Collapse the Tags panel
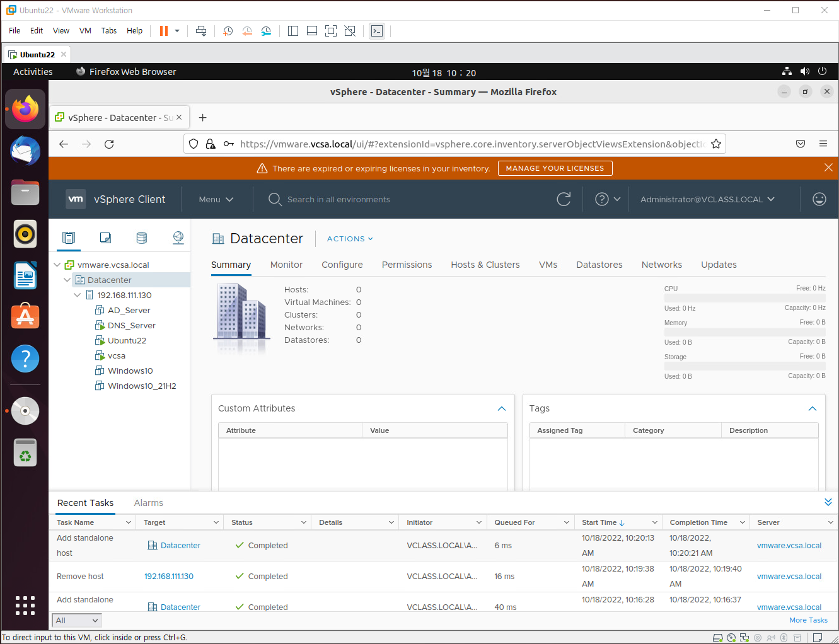The height and width of the screenshot is (644, 839). click(813, 408)
